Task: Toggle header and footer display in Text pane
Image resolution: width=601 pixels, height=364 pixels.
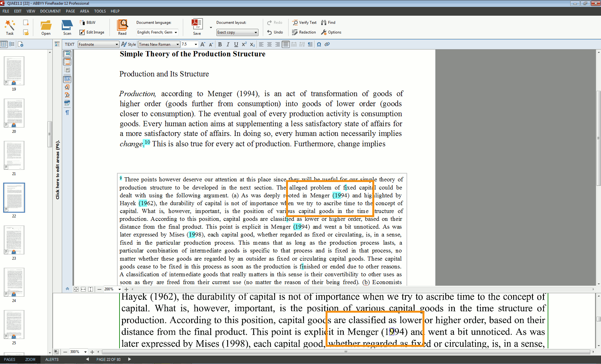Action: tap(67, 62)
